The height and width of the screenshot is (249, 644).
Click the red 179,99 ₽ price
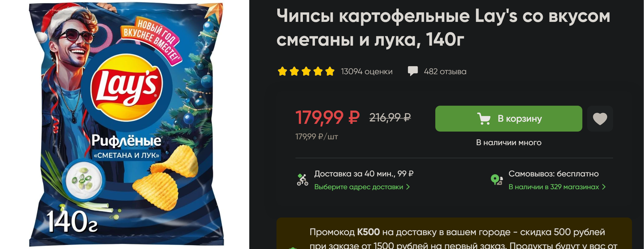coord(327,117)
